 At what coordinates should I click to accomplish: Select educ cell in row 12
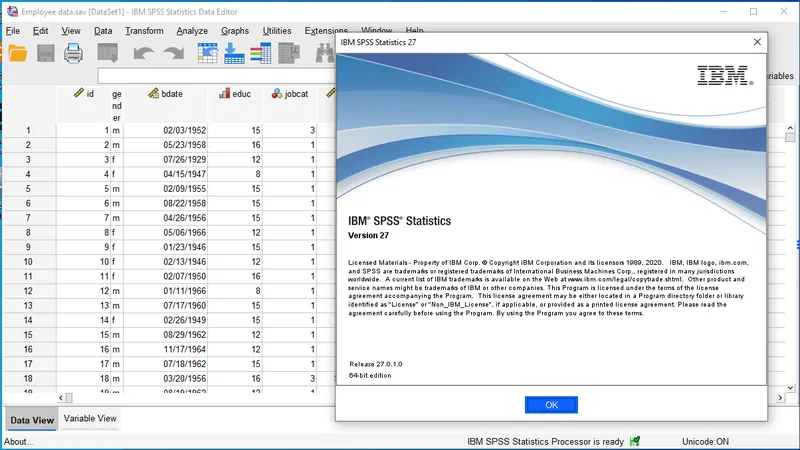235,291
